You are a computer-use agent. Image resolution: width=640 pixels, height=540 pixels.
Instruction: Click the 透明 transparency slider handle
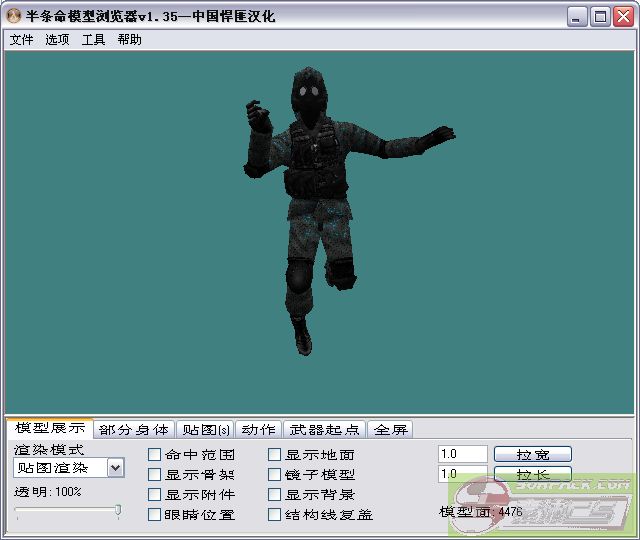pyautogui.click(x=118, y=511)
